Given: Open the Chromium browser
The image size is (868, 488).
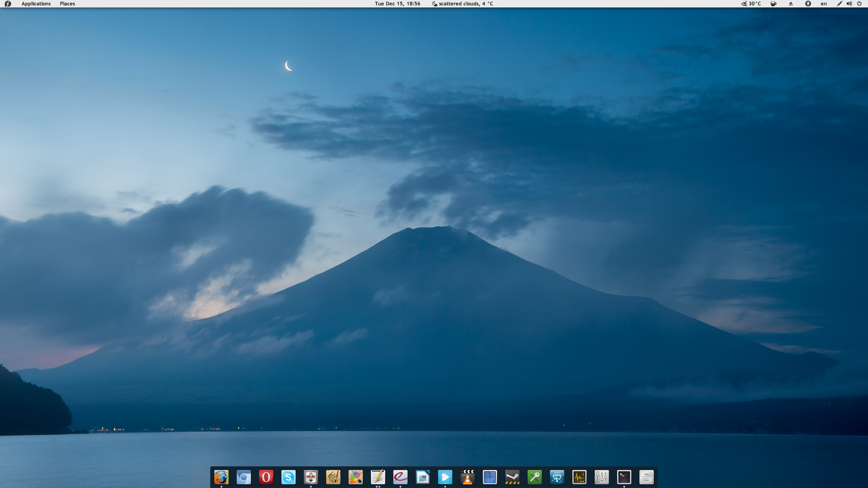Looking at the screenshot, I should tap(244, 477).
